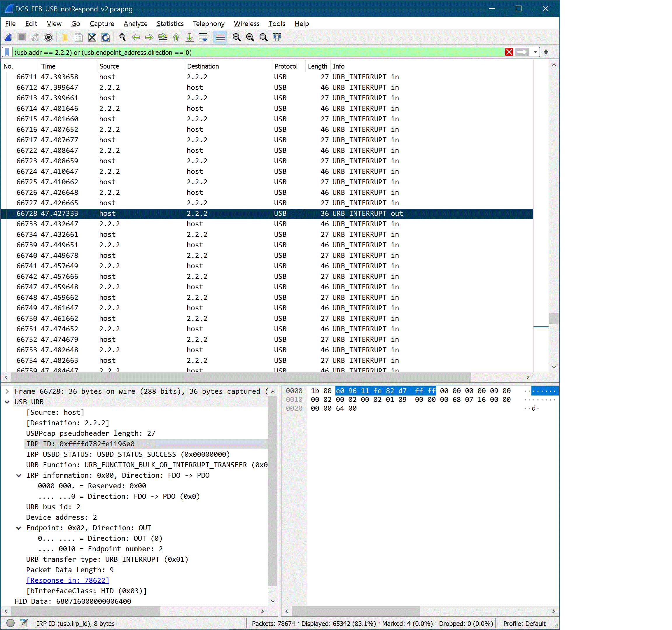Go to the first packet icon
This screenshot has height=630, width=672.
click(x=176, y=37)
